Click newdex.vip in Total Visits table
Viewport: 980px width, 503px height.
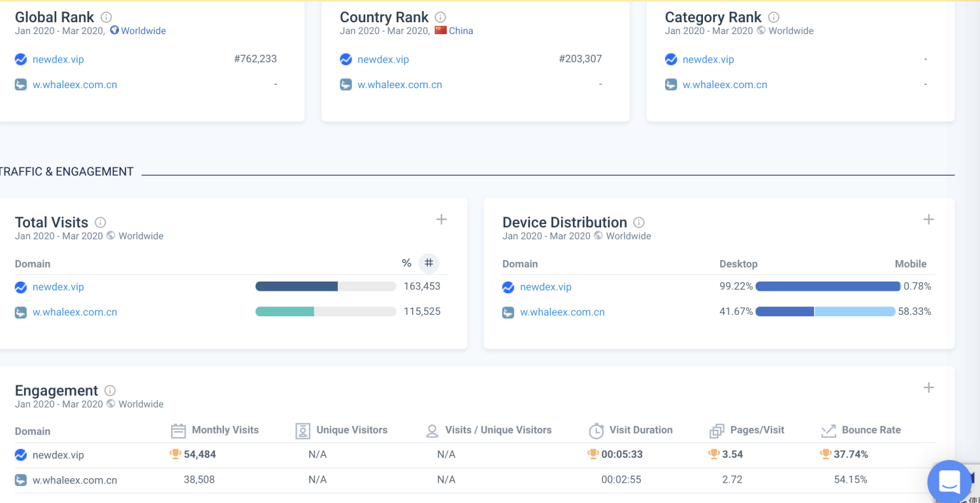point(58,287)
